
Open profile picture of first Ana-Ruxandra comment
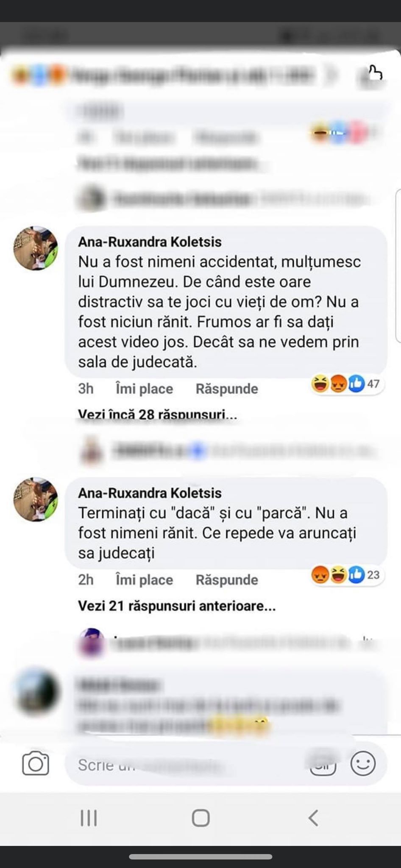coord(36,248)
